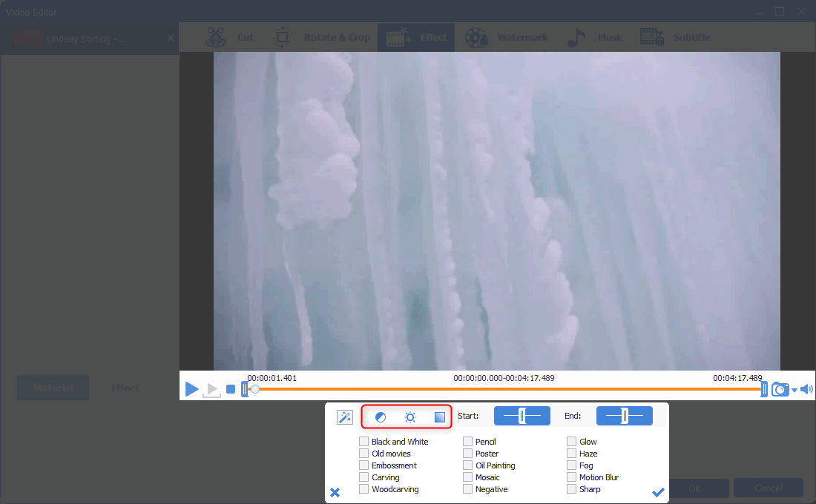Select the contrast adjustment icon

tap(381, 417)
